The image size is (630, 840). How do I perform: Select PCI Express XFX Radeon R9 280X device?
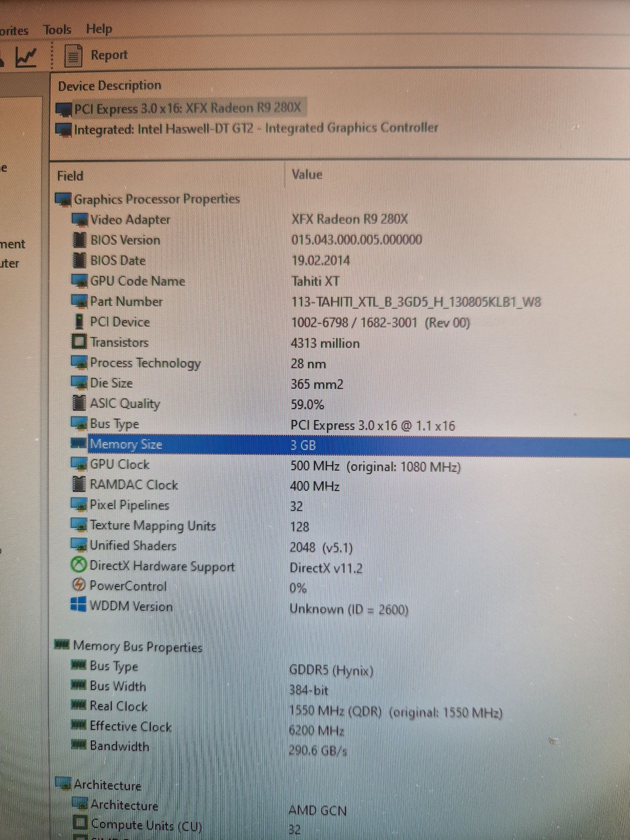coord(187,108)
